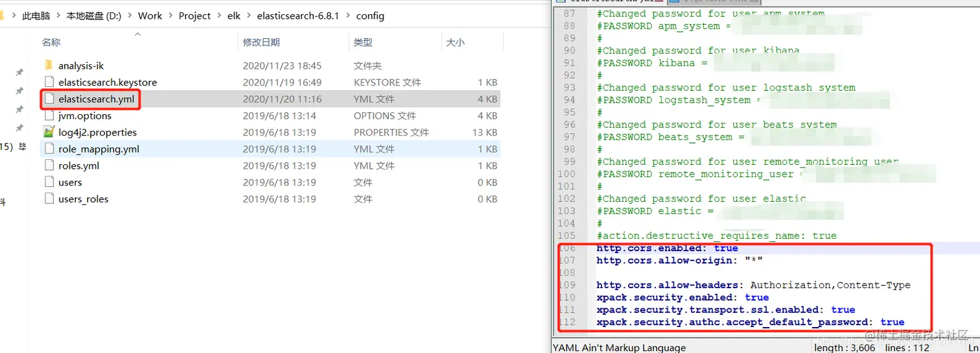Click line number 104 in the editor margin
Screen dimensions: 980x353
566,223
